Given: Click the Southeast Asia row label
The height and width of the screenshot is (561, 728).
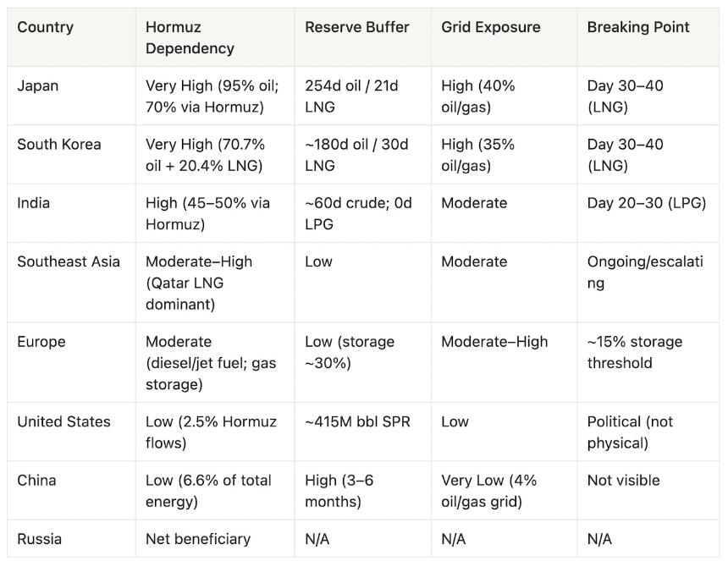Looking at the screenshot, I should click(x=69, y=261).
